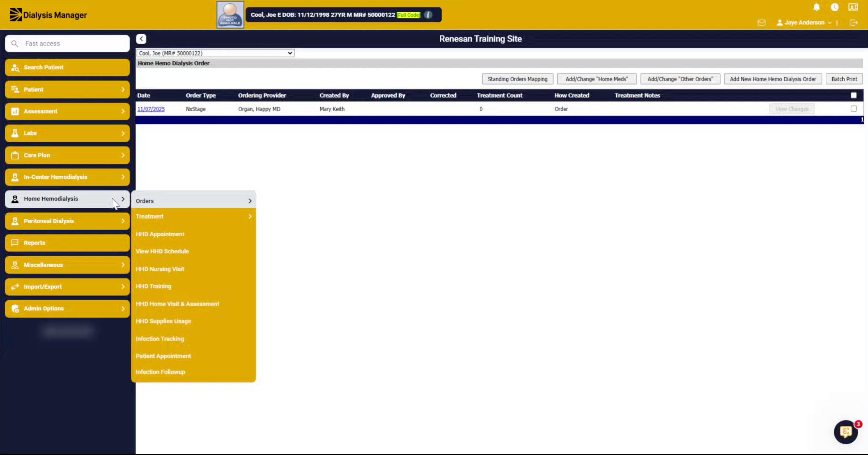This screenshot has height=455, width=868.
Task: Click the Labs flask icon
Action: pyautogui.click(x=15, y=133)
